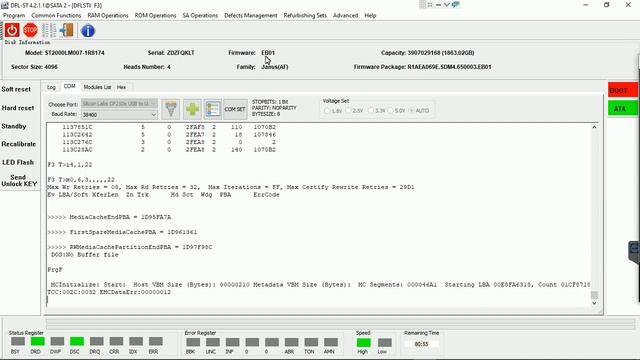Click the progress bar above status registers
This screenshot has height=360, width=640.
pos(340,324)
